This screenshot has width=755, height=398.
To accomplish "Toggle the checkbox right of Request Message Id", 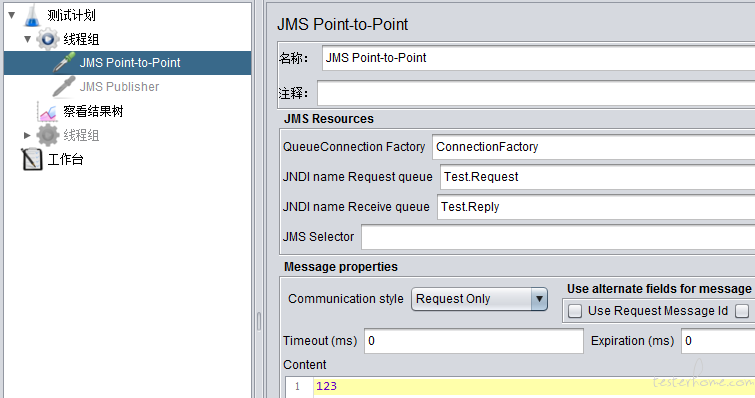I will click(x=742, y=311).
